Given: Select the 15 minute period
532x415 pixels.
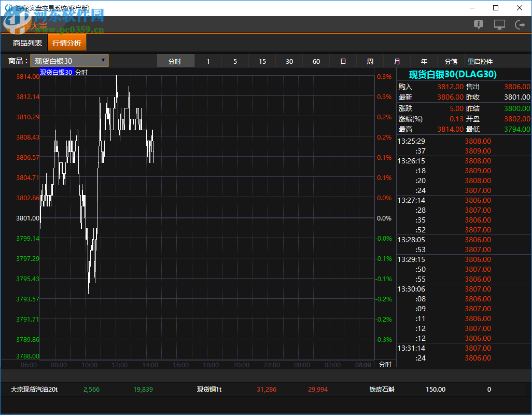Looking at the screenshot, I should coord(262,61).
